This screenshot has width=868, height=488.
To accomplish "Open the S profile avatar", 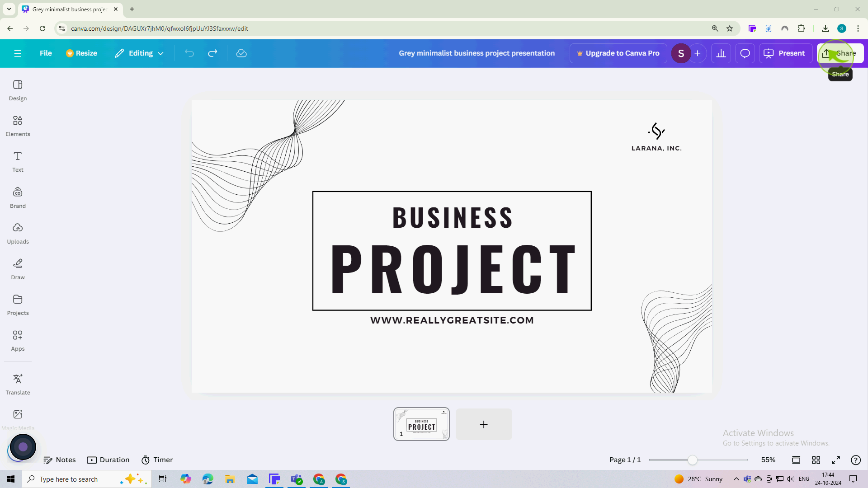I will (681, 53).
